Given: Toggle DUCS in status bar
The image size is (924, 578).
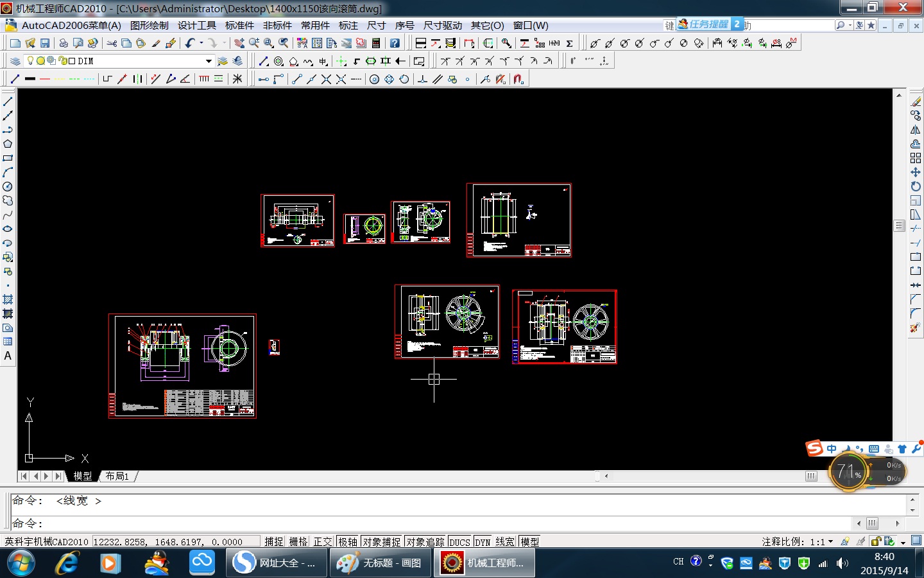Looking at the screenshot, I should point(459,541).
